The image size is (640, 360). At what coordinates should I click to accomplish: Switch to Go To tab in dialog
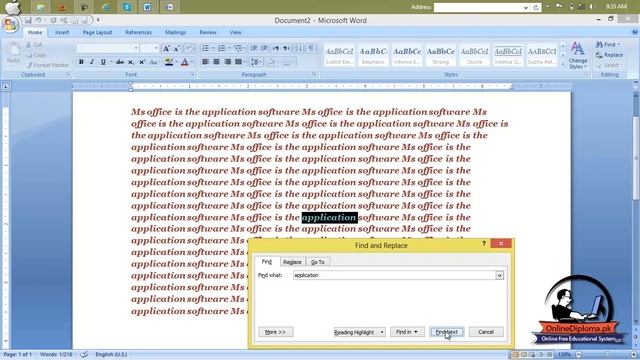[x=318, y=262]
